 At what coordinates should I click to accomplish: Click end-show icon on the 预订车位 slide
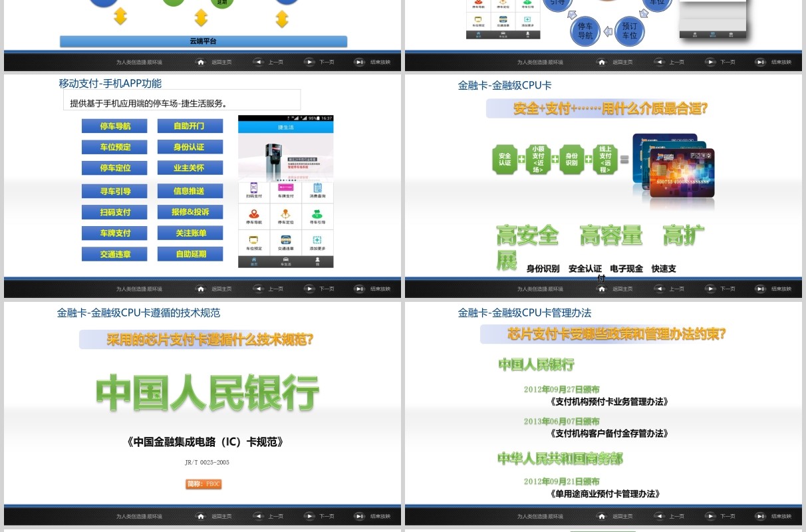click(x=760, y=62)
